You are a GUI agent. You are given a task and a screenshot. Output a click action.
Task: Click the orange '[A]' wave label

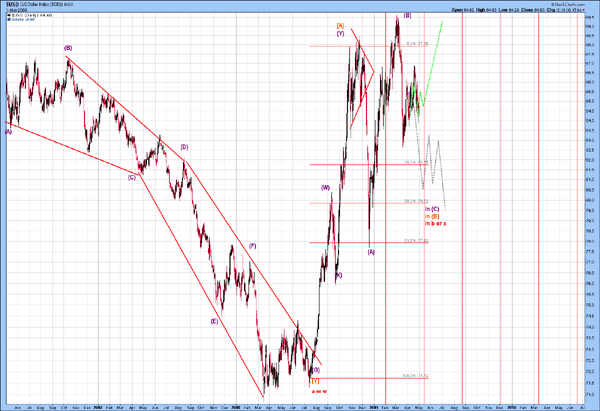(x=340, y=26)
